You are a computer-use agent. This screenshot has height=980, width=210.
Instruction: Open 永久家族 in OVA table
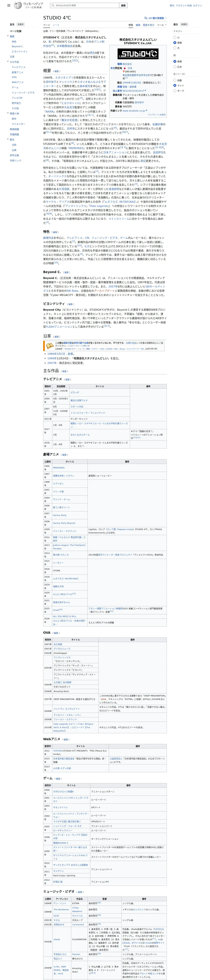pyautogui.click(x=58, y=645)
